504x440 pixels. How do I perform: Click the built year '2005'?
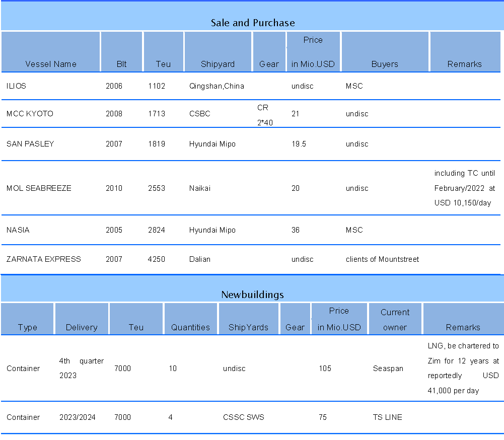click(114, 230)
